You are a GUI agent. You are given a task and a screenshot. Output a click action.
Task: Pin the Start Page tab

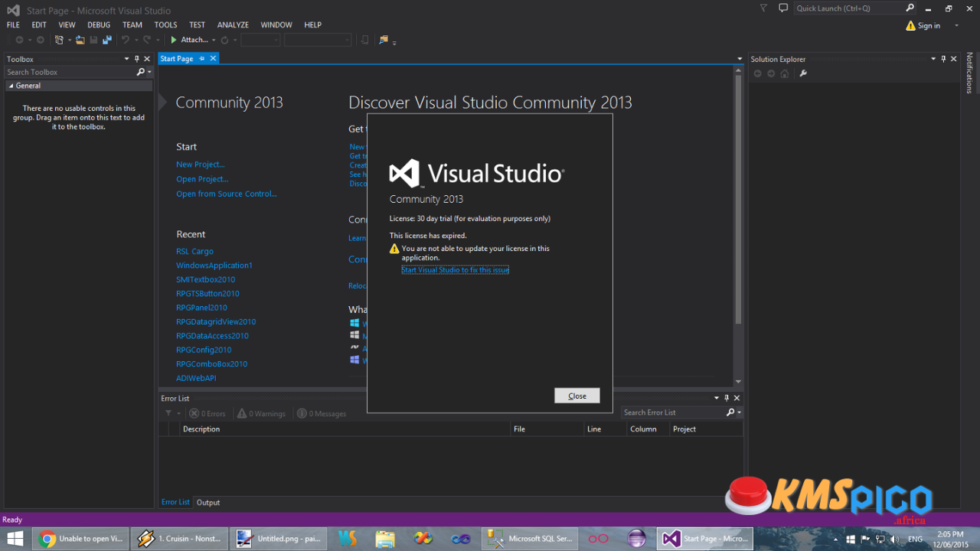201,58
